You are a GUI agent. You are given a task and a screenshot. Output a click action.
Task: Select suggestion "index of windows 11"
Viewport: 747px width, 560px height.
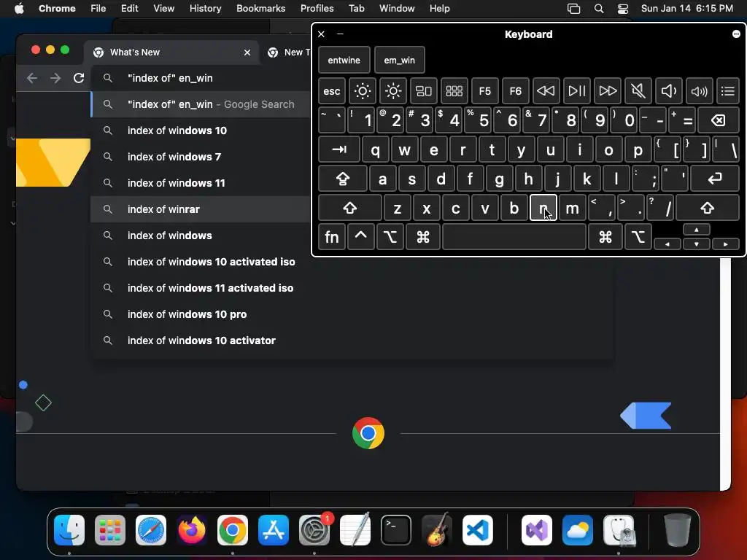click(200, 183)
